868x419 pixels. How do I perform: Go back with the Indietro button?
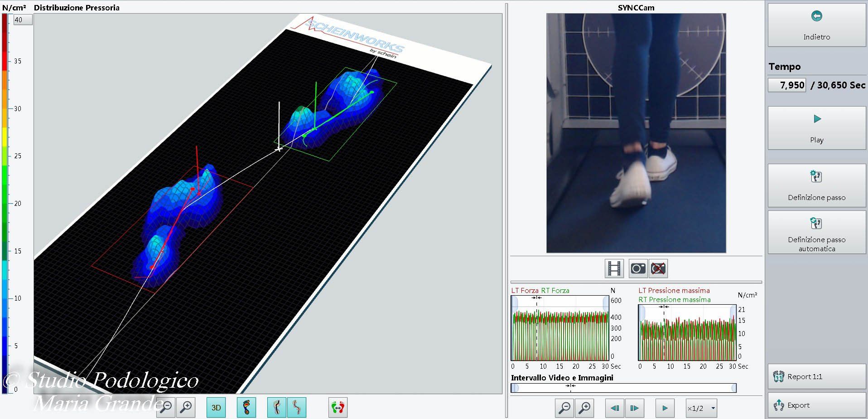pyautogui.click(x=816, y=25)
